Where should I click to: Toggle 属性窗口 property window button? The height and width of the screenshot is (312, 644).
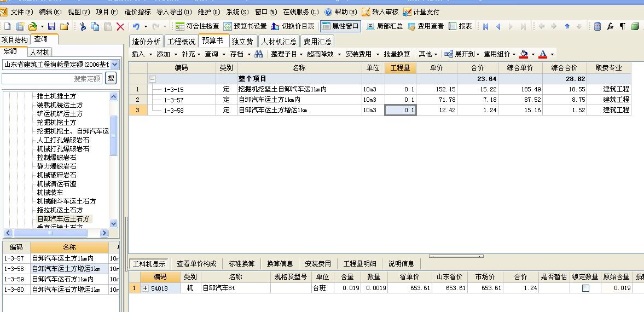(341, 26)
